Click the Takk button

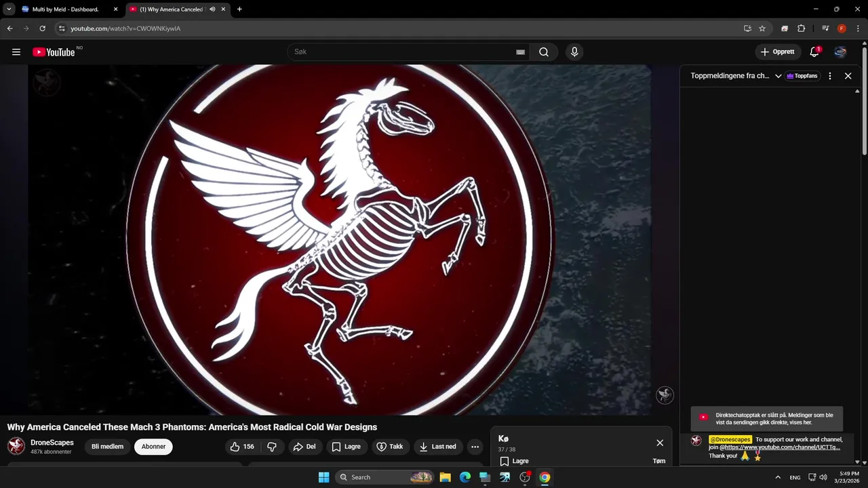click(390, 447)
